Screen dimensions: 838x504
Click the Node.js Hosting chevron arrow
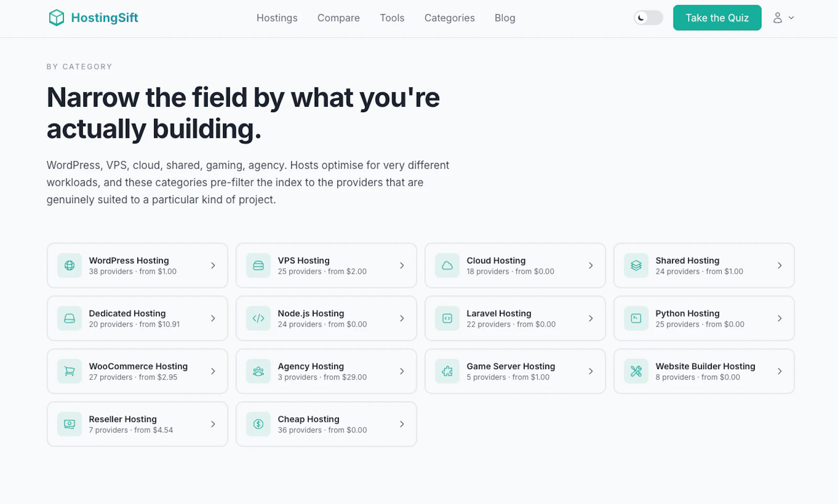(402, 318)
